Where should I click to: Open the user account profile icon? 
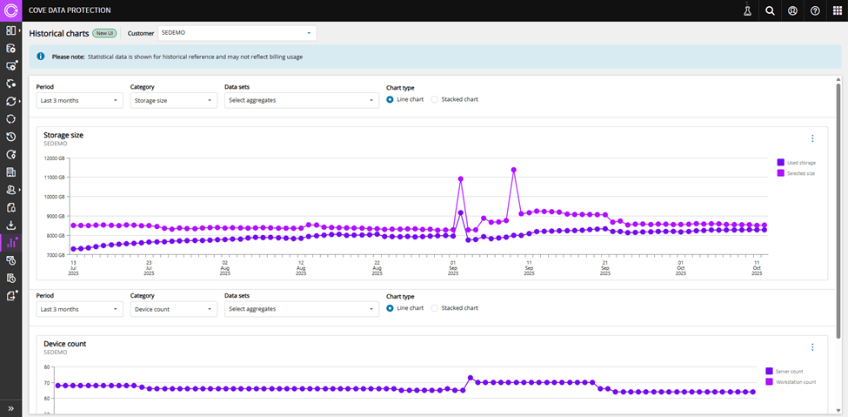tap(792, 11)
